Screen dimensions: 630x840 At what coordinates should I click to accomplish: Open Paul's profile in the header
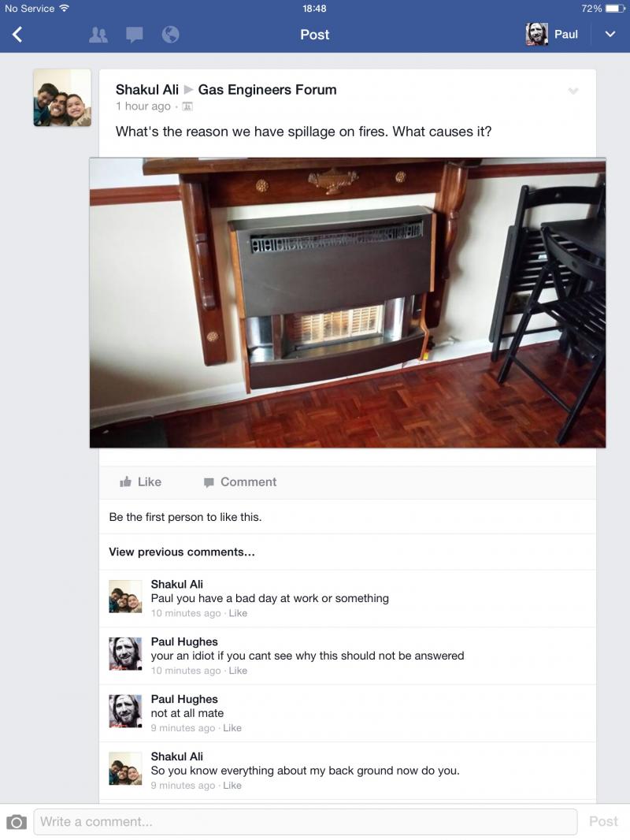point(552,35)
